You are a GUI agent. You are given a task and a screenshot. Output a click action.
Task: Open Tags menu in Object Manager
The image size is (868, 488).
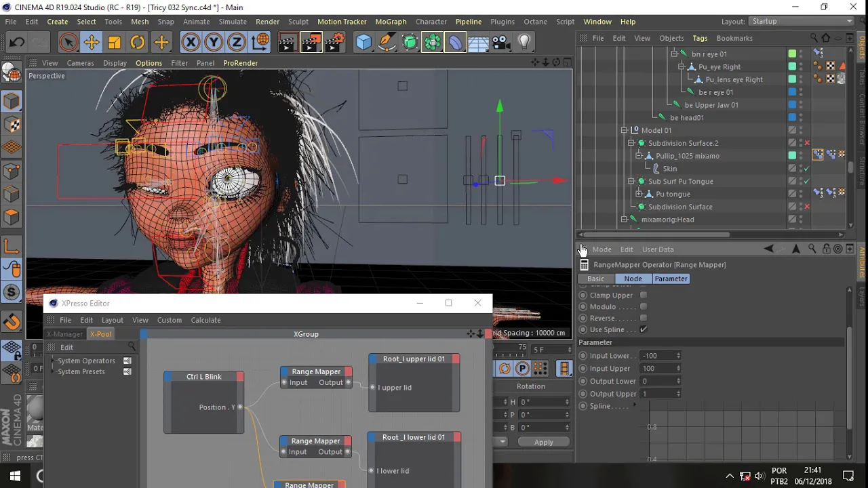(x=700, y=38)
